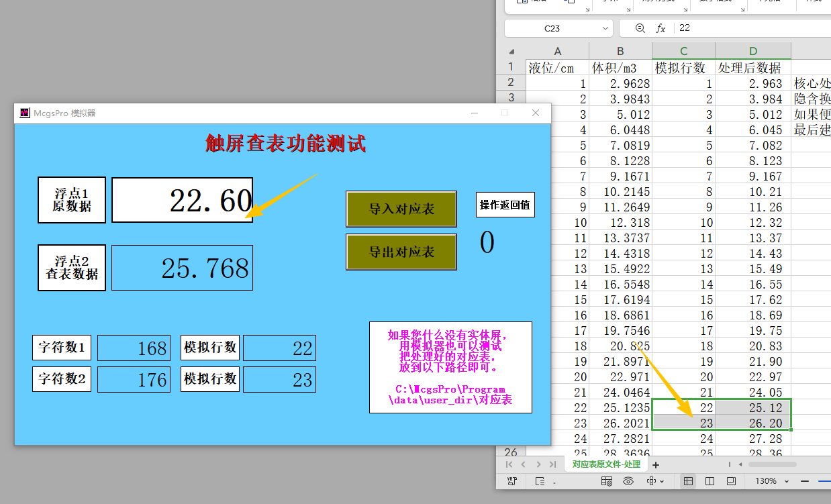
Task: Click the add new sheet plus icon
Action: [x=656, y=464]
